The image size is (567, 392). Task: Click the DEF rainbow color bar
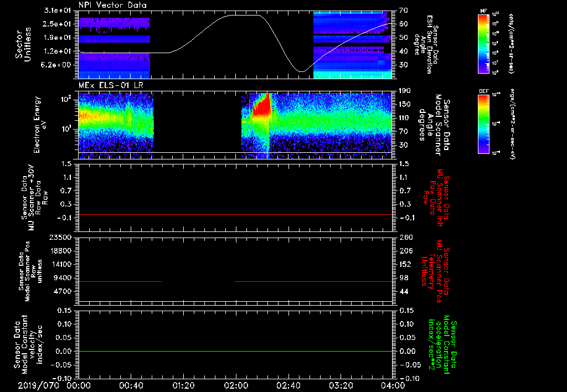484,124
